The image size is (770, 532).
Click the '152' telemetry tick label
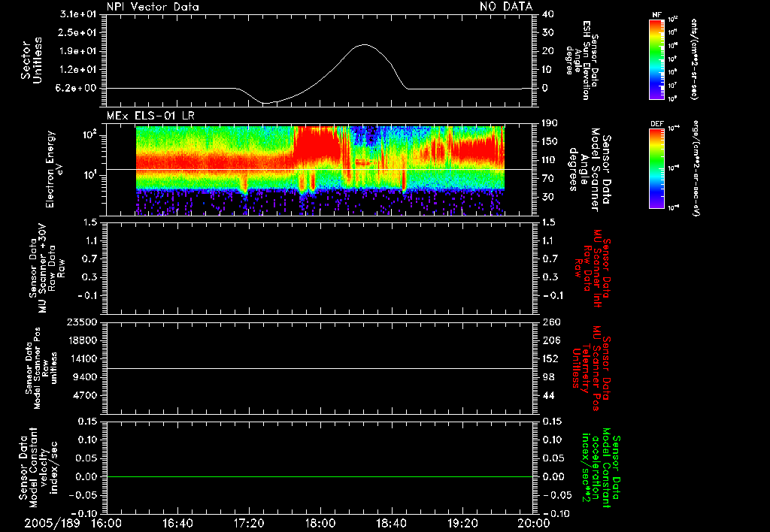point(551,358)
